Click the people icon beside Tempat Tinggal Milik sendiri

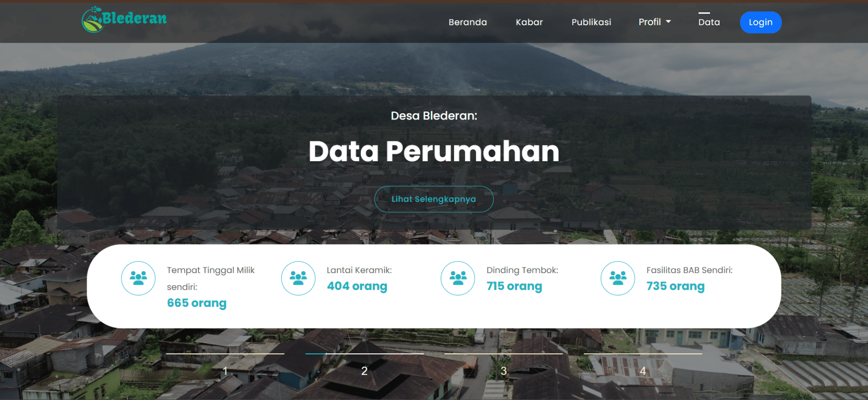point(138,278)
